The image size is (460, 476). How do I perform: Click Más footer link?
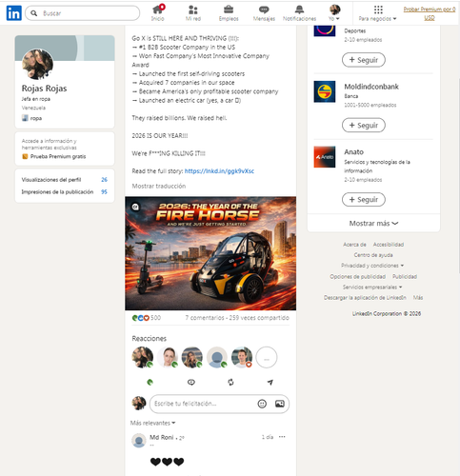[x=418, y=297]
